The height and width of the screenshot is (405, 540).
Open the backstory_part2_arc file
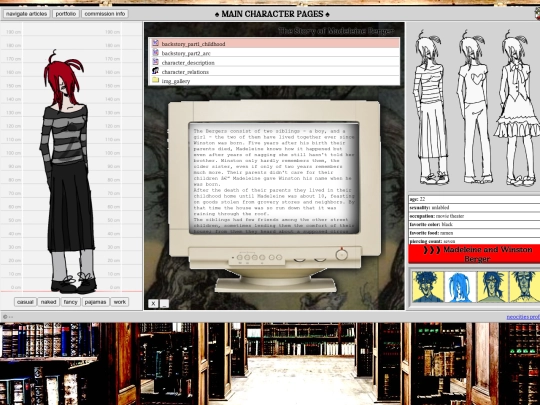[x=274, y=53]
